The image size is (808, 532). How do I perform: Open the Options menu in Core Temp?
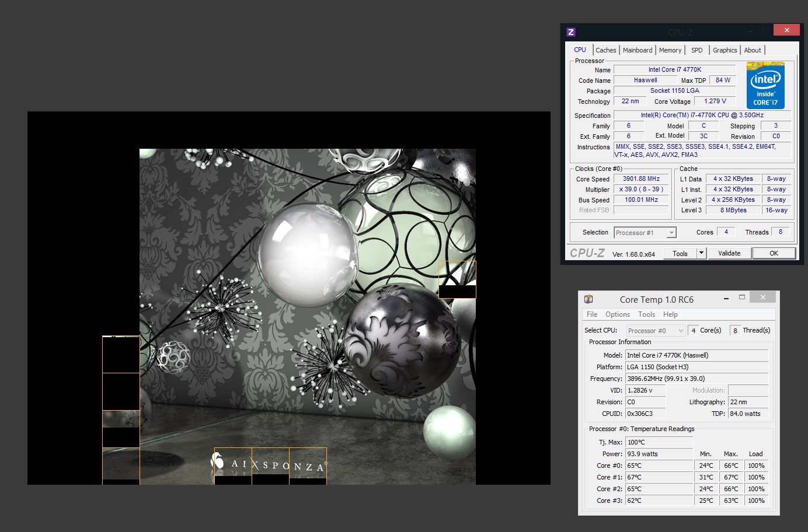(617, 314)
